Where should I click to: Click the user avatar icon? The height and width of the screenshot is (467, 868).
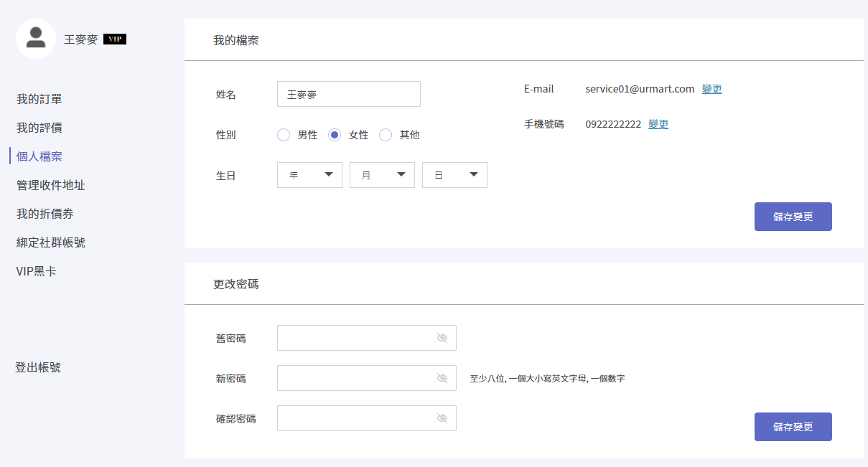(36, 39)
